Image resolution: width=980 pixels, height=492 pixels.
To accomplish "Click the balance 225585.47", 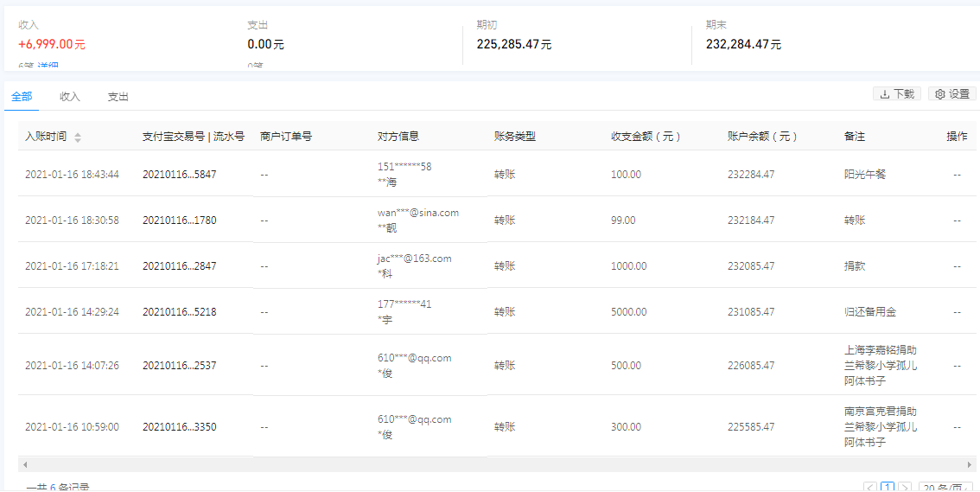I will click(x=751, y=427).
